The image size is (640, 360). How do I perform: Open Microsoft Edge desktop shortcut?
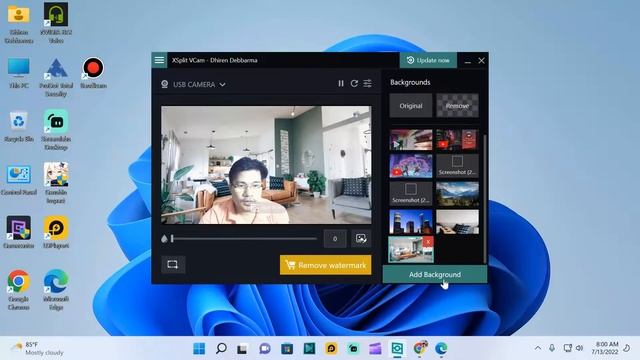click(56, 290)
